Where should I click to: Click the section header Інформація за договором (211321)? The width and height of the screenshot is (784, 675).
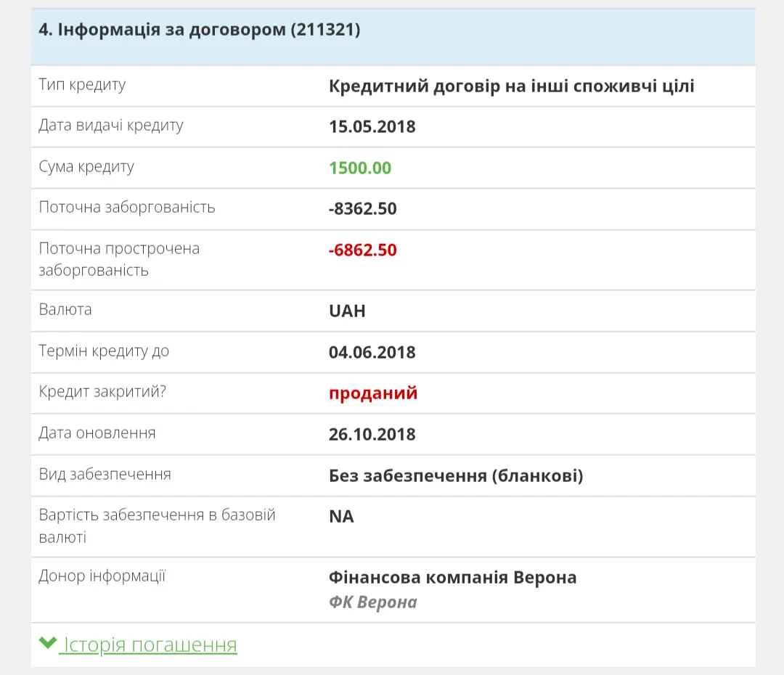pyautogui.click(x=200, y=30)
